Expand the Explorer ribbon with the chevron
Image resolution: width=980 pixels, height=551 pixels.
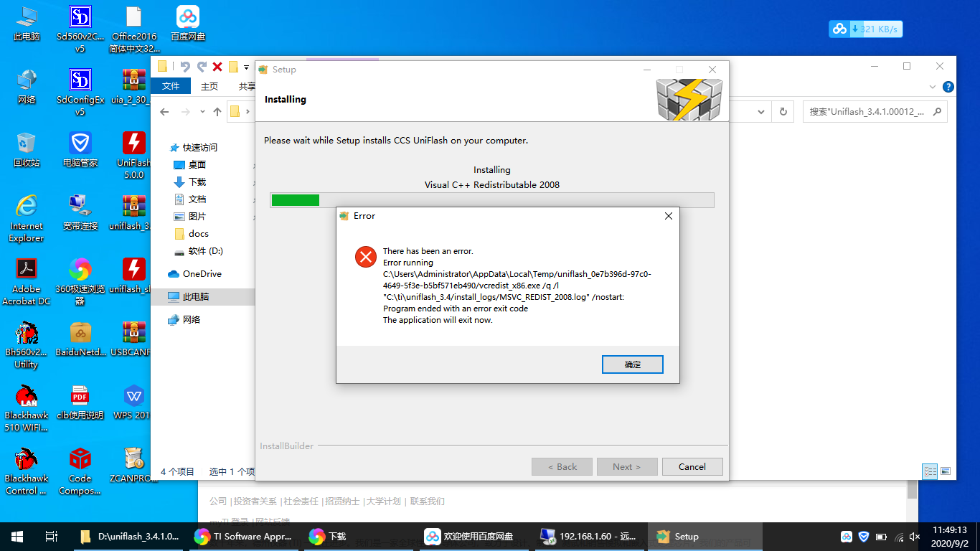(933, 87)
